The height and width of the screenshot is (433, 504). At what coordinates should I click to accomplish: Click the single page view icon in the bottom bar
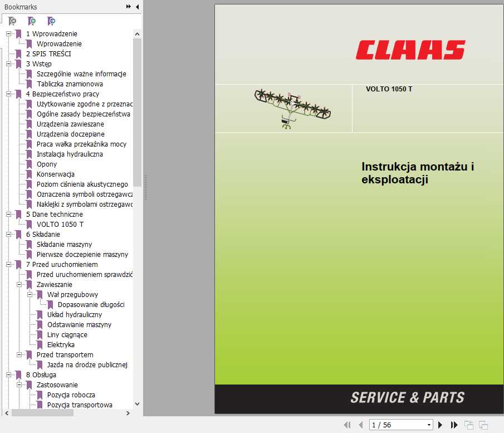469,425
